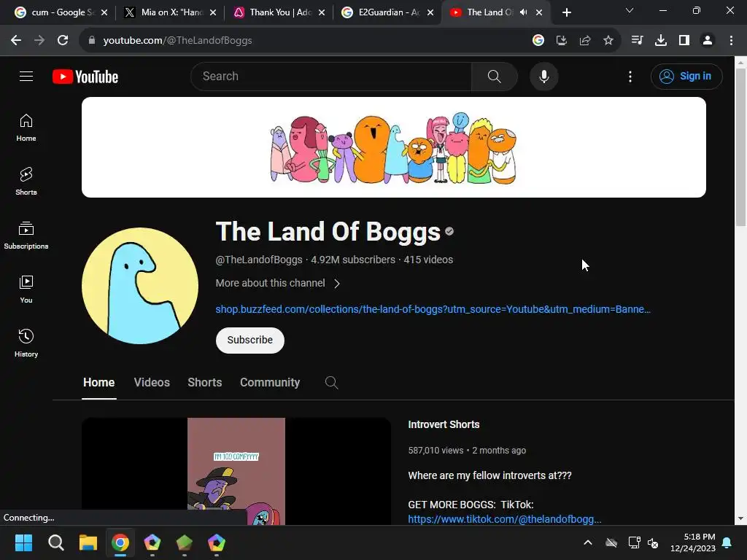The height and width of the screenshot is (560, 747).
Task: Open Shorts in the left sidebar
Action: [26, 182]
